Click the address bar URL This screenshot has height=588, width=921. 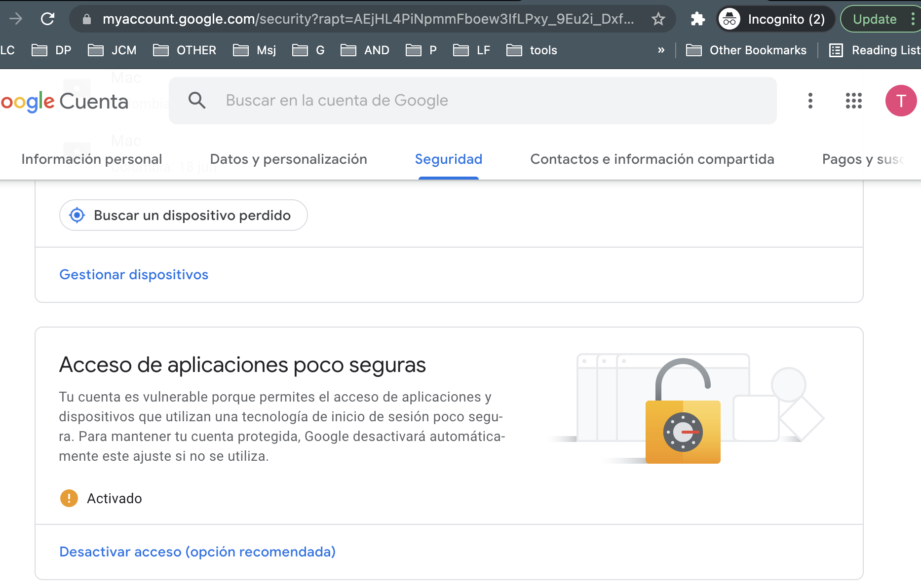coord(368,19)
